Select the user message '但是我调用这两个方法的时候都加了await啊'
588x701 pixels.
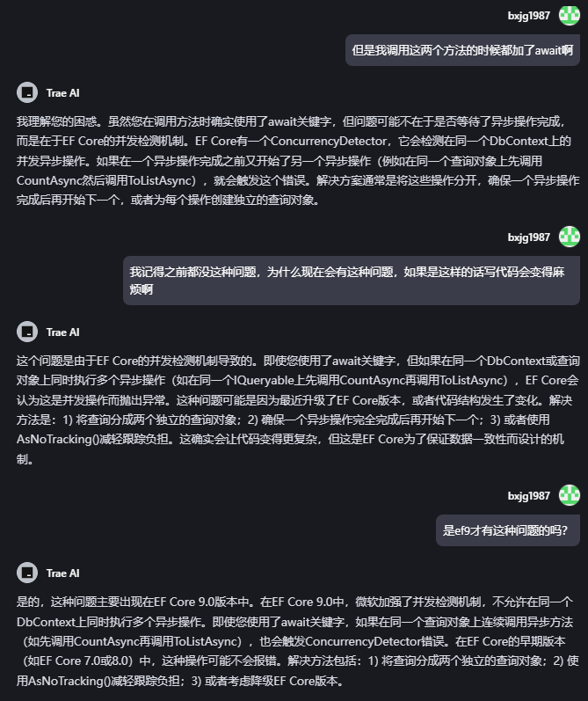coord(461,50)
